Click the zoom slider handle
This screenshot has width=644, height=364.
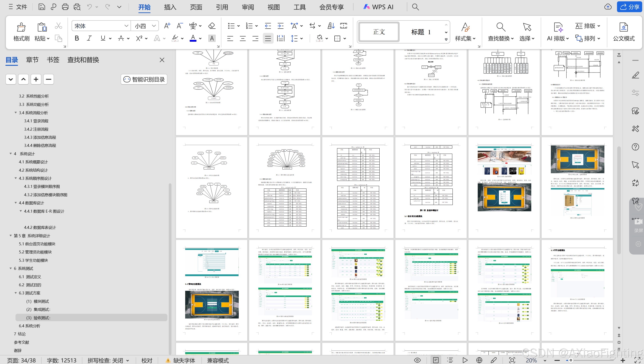[571, 360]
